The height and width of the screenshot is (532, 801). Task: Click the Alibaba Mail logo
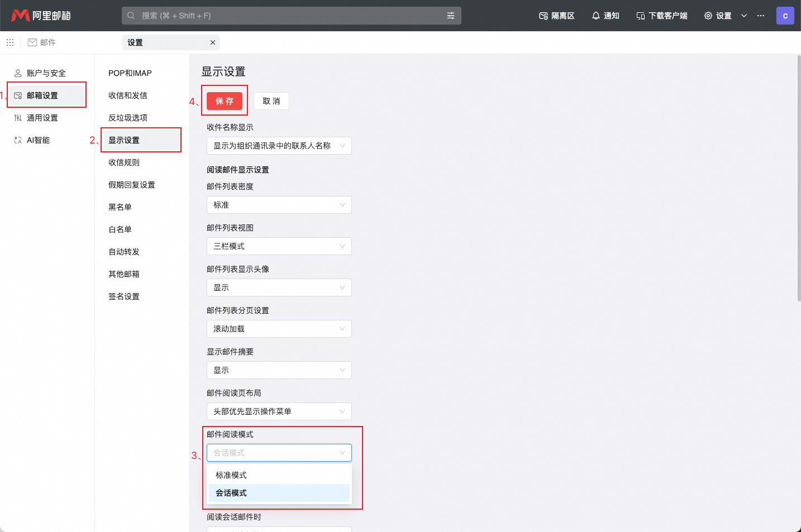(x=41, y=16)
